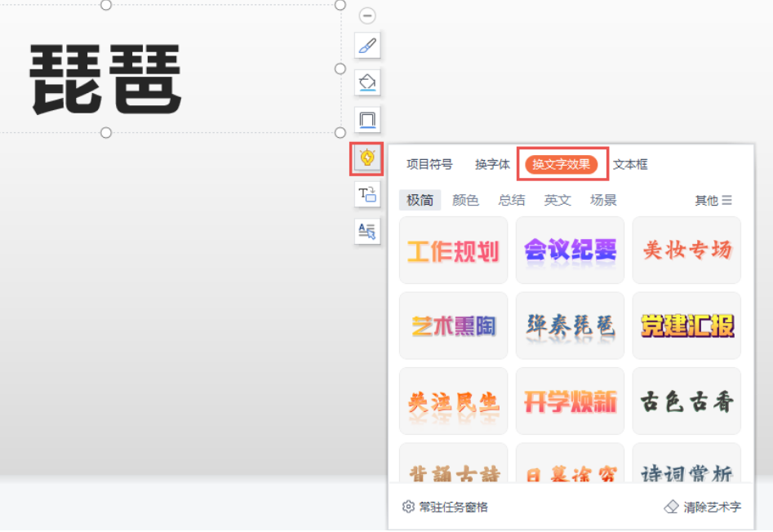Apply the 艺术熏陶 text effect
This screenshot has width=773, height=532.
pos(453,326)
